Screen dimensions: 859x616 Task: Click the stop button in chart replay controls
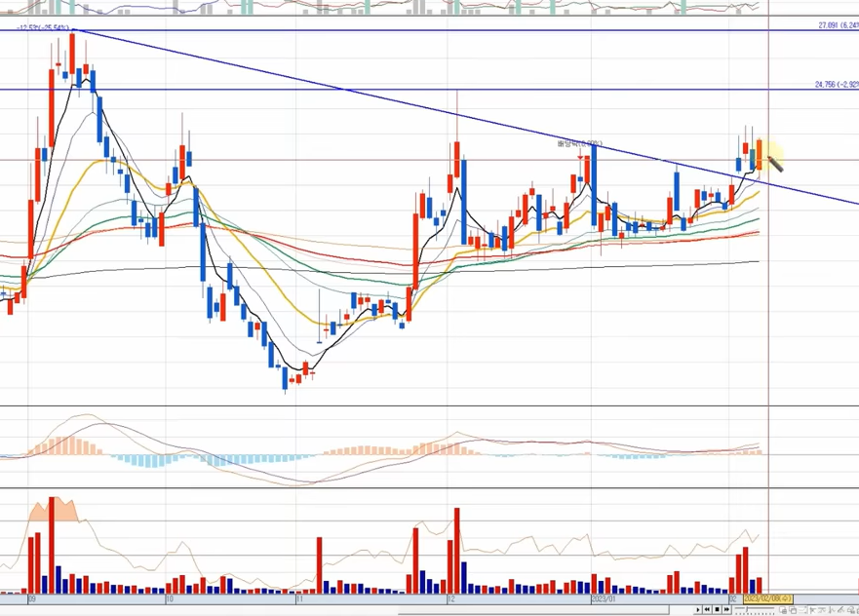(x=717, y=609)
